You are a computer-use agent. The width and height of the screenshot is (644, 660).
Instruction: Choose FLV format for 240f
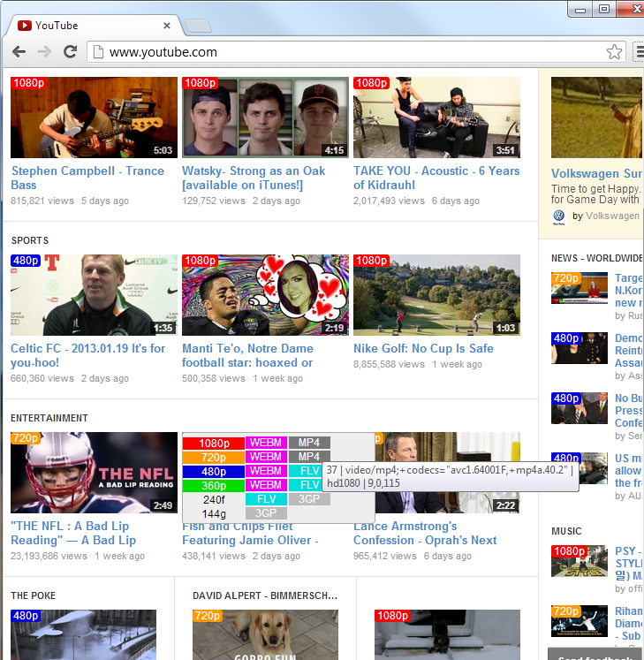pos(266,499)
